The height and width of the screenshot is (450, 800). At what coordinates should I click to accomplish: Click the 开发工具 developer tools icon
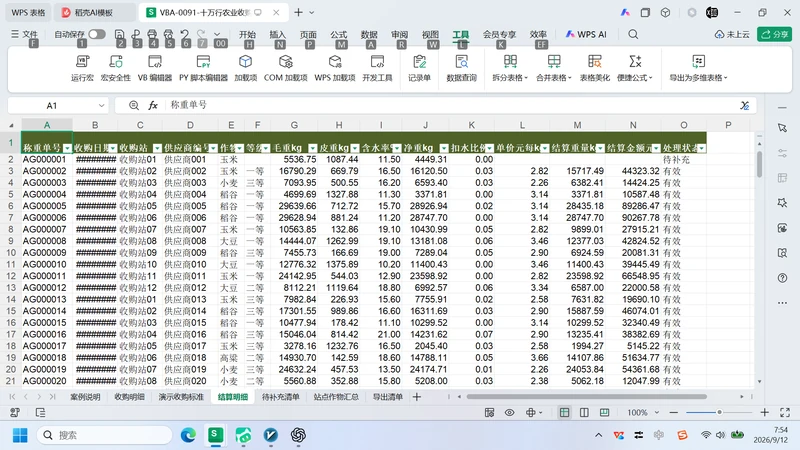coord(378,62)
